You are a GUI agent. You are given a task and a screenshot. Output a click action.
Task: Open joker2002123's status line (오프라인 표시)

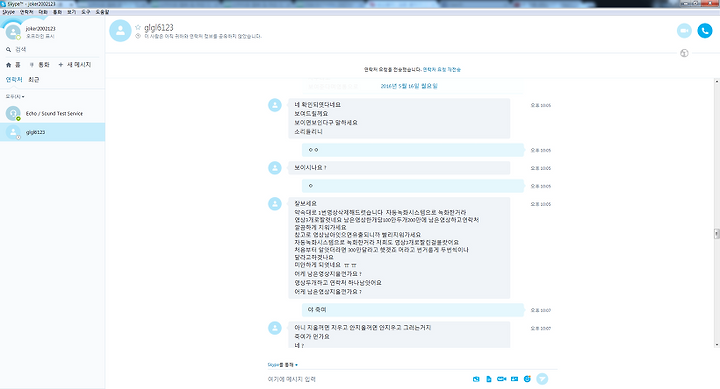[x=40, y=36]
